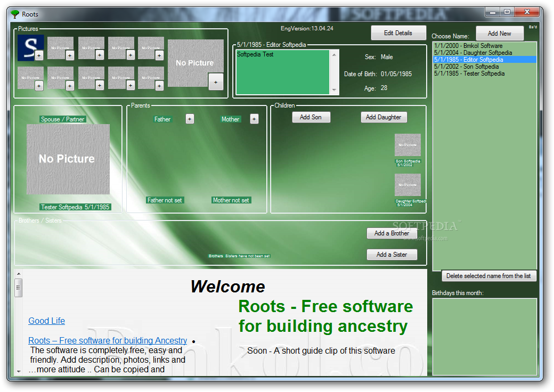554x392 pixels.
Task: Click Add a Brother button
Action: (x=392, y=233)
